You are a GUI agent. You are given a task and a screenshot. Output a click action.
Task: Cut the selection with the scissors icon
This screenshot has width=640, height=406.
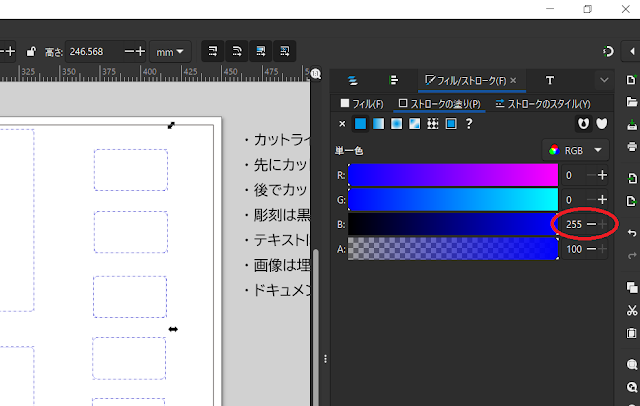[x=632, y=311]
